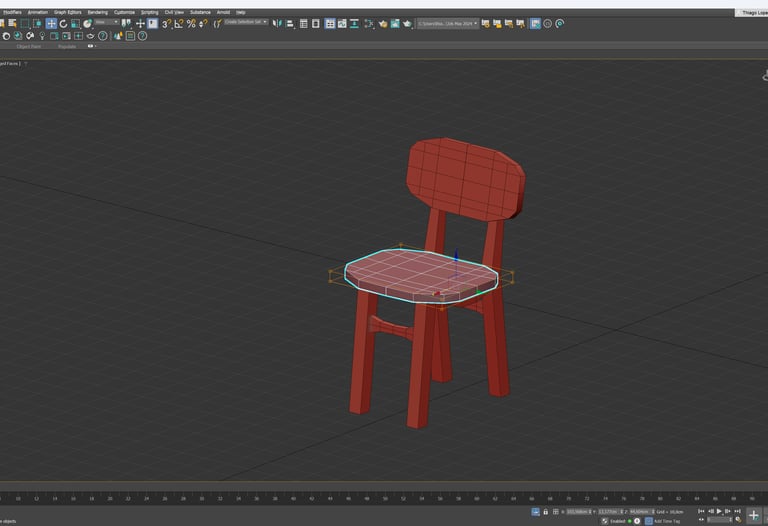Click the Percent Snap icon
This screenshot has width=768, height=526.
(x=191, y=23)
